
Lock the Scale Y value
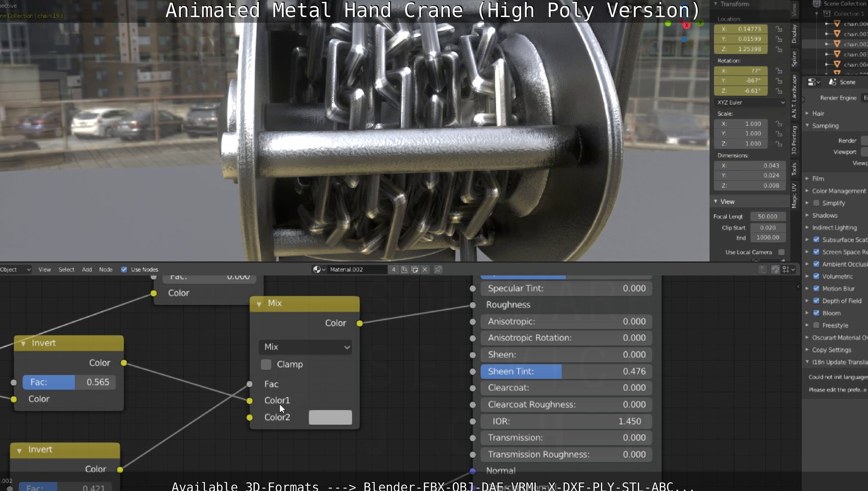(779, 134)
